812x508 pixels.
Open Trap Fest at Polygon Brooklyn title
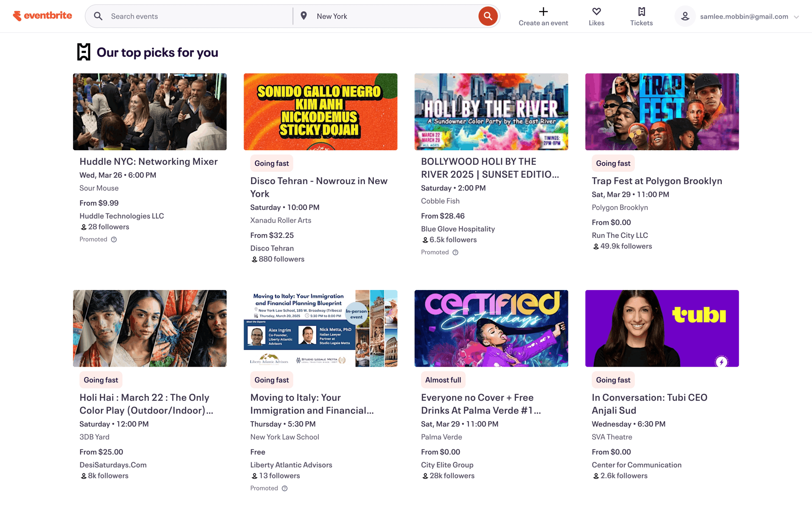pos(657,181)
